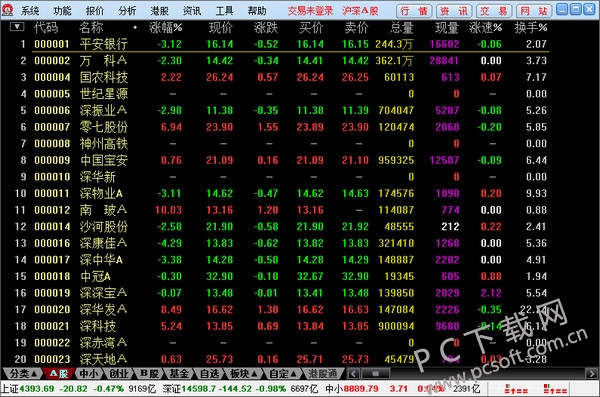Click the 交易 button

[494, 11]
